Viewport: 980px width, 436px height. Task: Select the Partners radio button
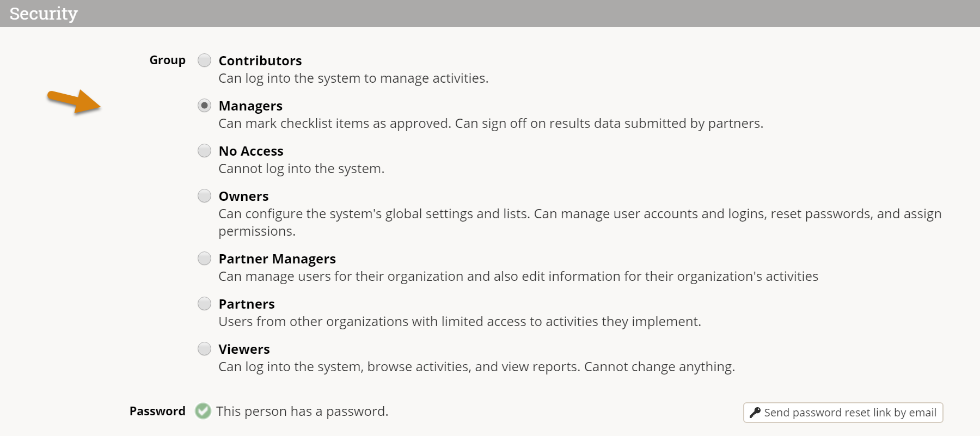click(204, 303)
